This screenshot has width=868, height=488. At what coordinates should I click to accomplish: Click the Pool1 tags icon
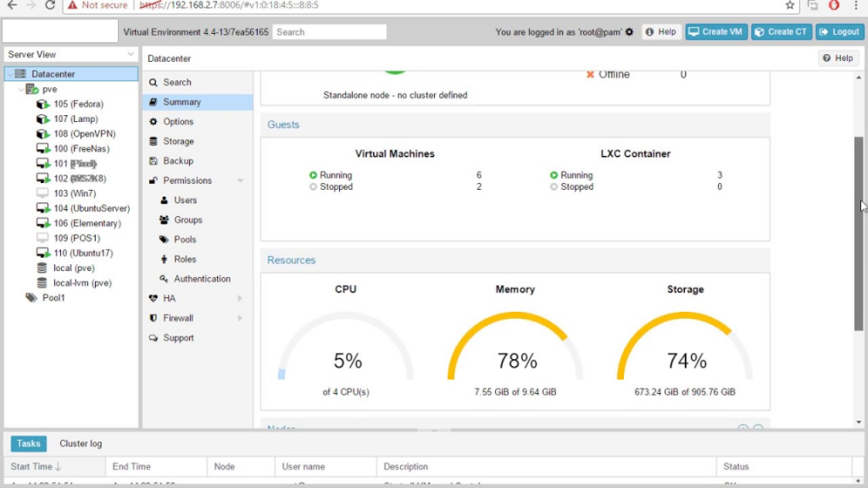pyautogui.click(x=31, y=298)
